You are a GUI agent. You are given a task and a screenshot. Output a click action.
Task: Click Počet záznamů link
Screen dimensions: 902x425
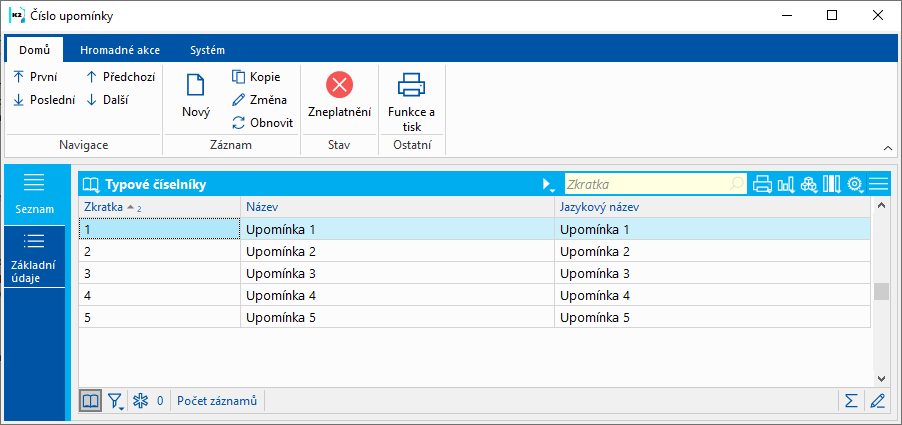[217, 401]
